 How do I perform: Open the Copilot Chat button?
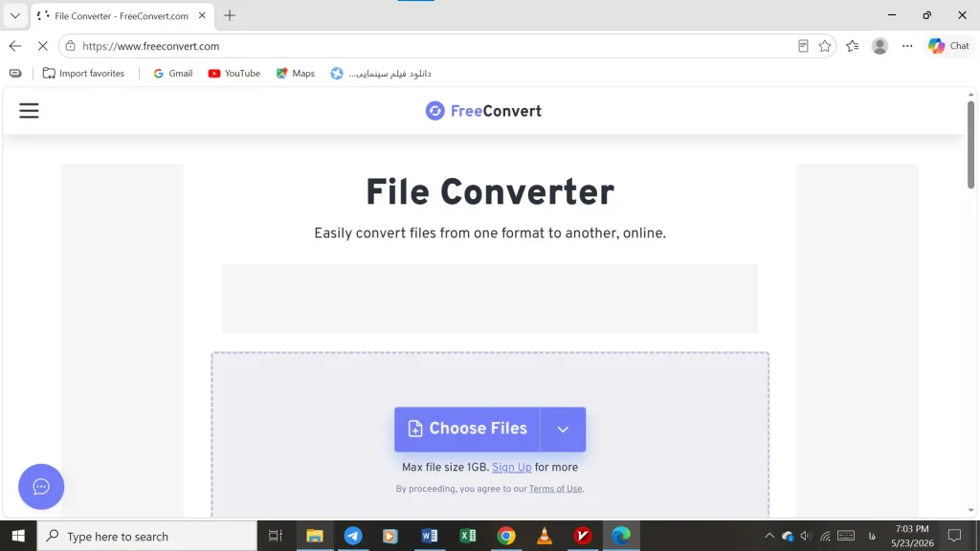point(948,46)
